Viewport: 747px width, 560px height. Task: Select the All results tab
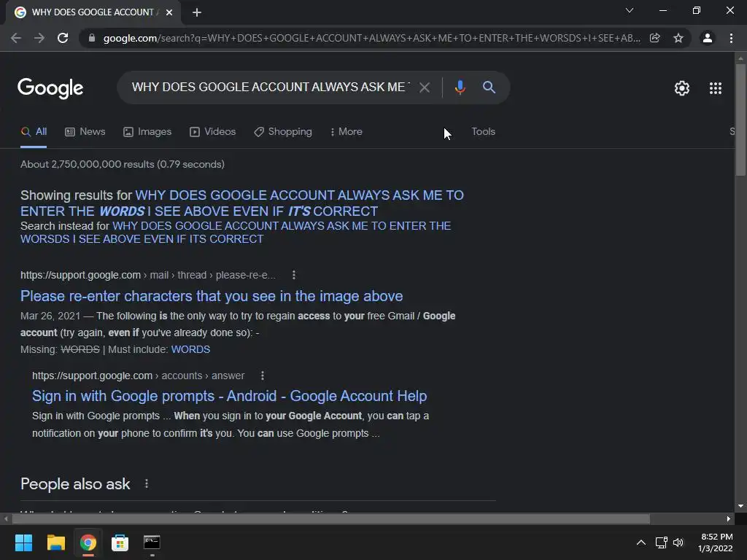[34, 132]
